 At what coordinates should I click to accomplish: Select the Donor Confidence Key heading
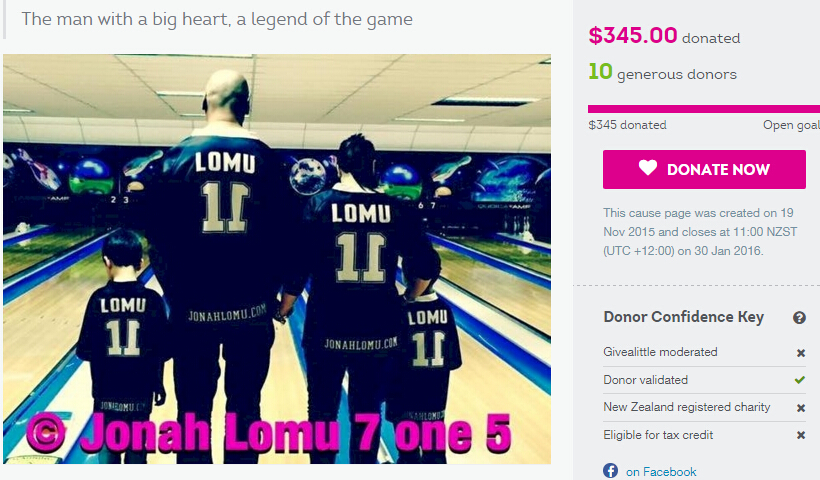[684, 317]
